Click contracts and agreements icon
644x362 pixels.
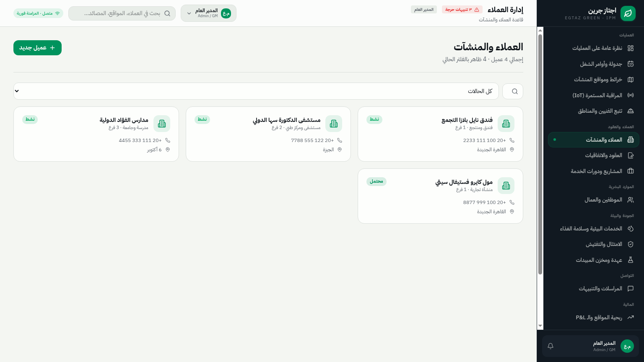630,155
